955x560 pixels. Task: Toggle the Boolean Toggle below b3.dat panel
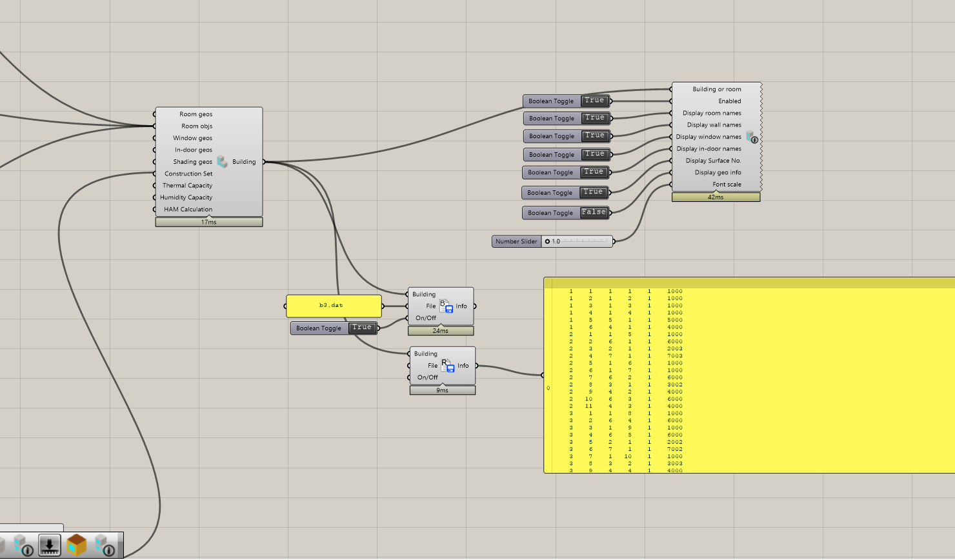[x=362, y=328]
